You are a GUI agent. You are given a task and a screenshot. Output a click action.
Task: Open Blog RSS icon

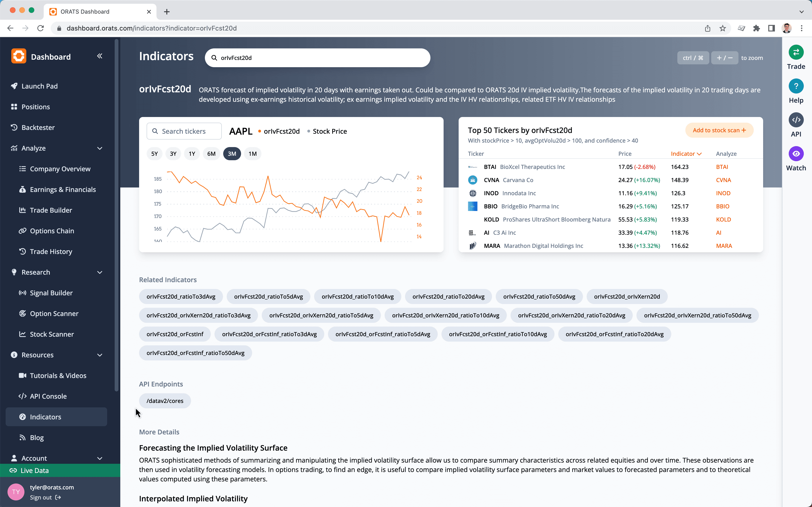(23, 438)
